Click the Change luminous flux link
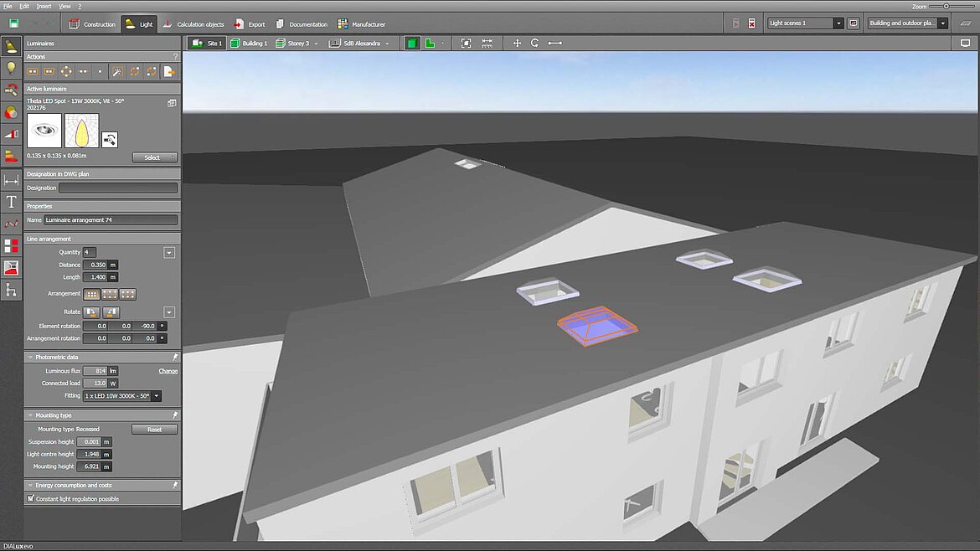The height and width of the screenshot is (551, 980). click(x=168, y=371)
